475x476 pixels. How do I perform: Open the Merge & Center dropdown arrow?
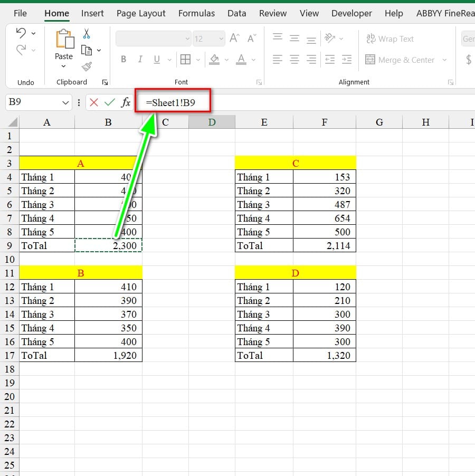click(444, 60)
